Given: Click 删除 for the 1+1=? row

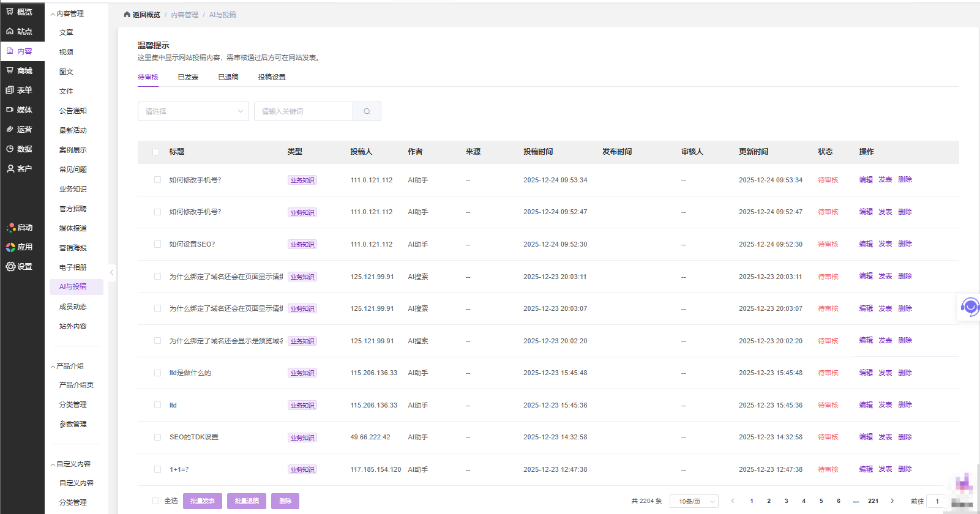Looking at the screenshot, I should pos(905,469).
